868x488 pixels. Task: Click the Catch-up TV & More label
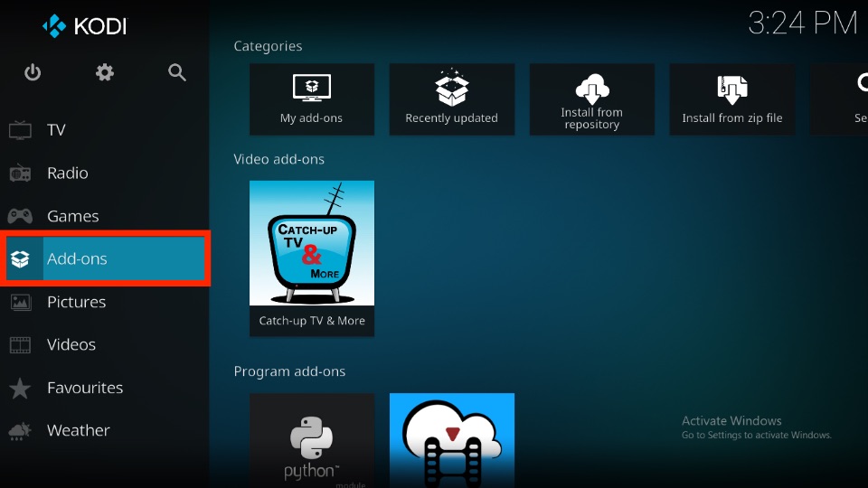[312, 321]
